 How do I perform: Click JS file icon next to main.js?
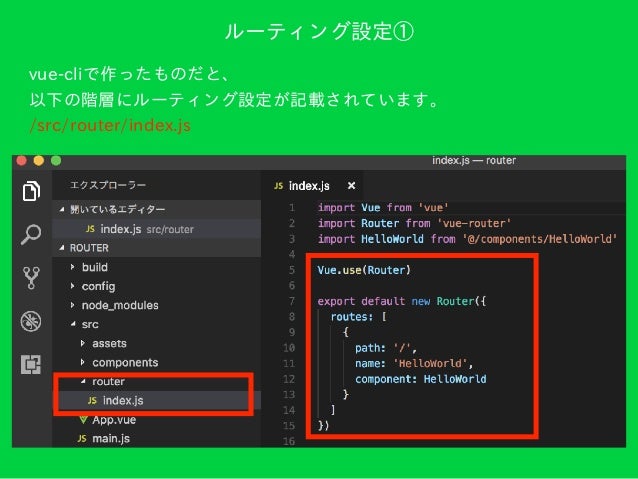(82, 438)
